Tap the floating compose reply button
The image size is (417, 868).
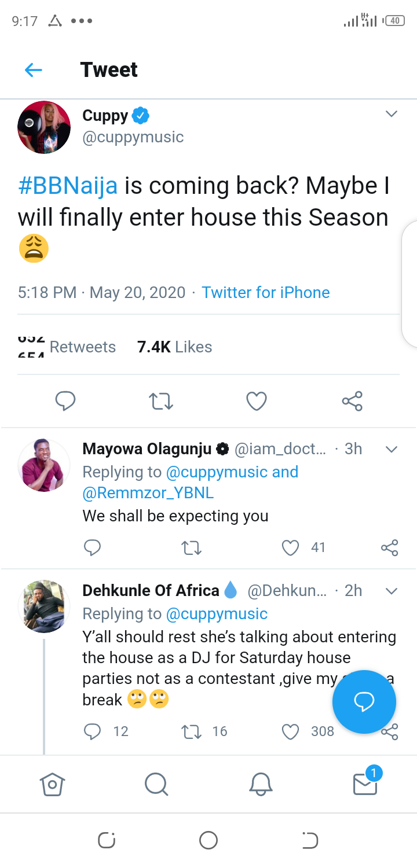(x=364, y=701)
